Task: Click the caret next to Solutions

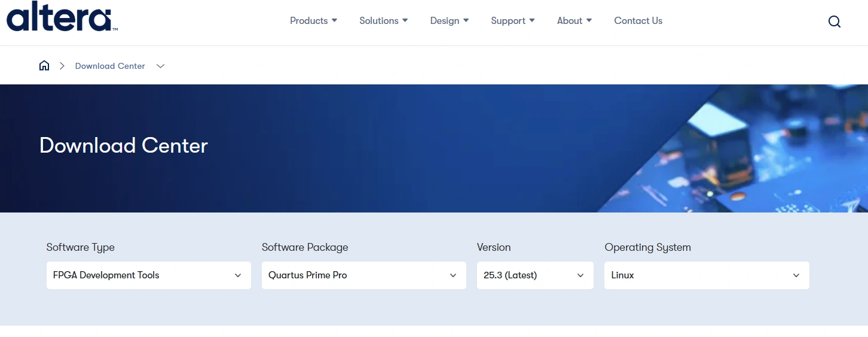Action: (x=405, y=21)
